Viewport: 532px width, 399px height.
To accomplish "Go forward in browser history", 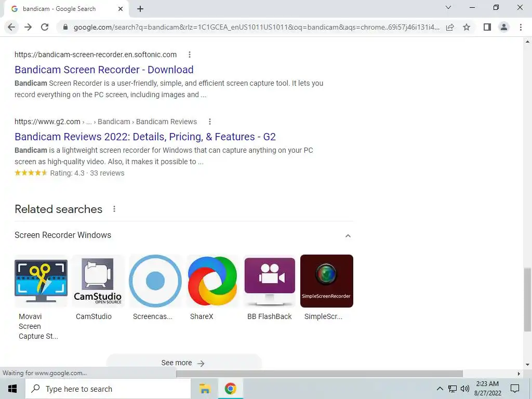I will pyautogui.click(x=28, y=27).
